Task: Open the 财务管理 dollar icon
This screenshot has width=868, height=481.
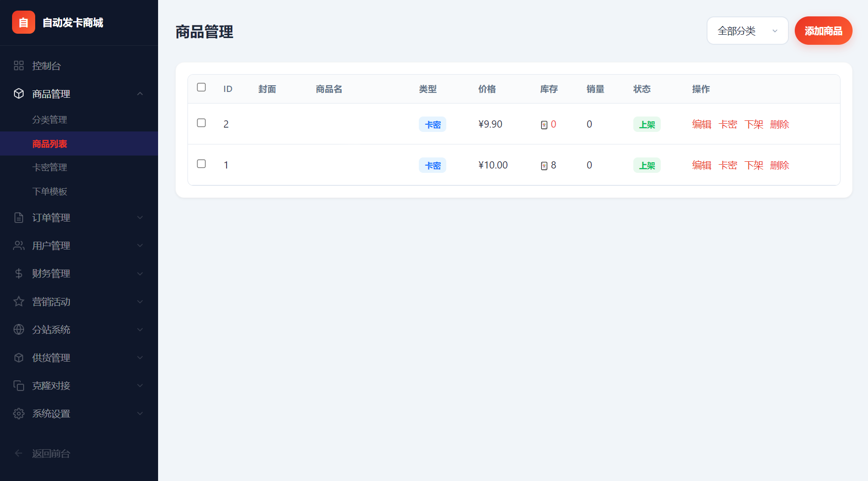Action: point(19,273)
